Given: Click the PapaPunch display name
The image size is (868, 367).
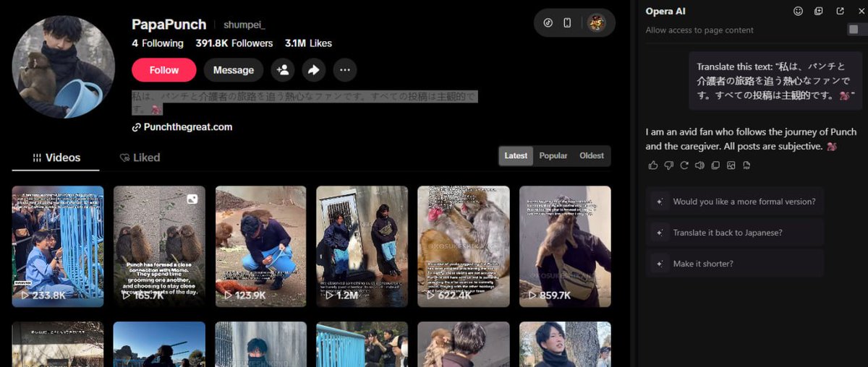Looking at the screenshot, I should tap(169, 24).
